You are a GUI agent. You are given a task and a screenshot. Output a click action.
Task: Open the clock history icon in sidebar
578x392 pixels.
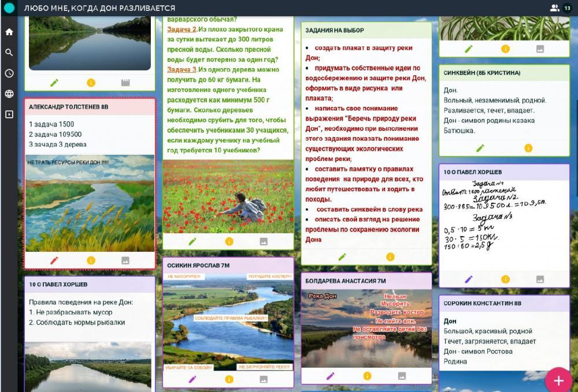pos(9,73)
